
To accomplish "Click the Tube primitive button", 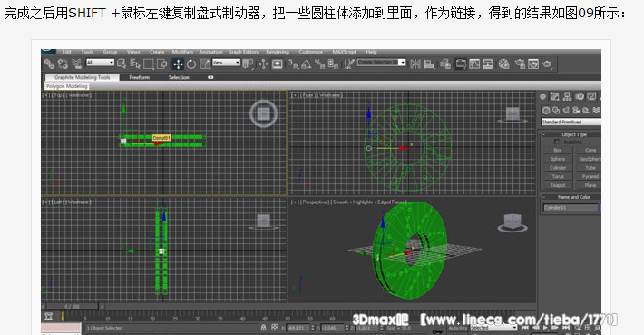I will point(590,168).
